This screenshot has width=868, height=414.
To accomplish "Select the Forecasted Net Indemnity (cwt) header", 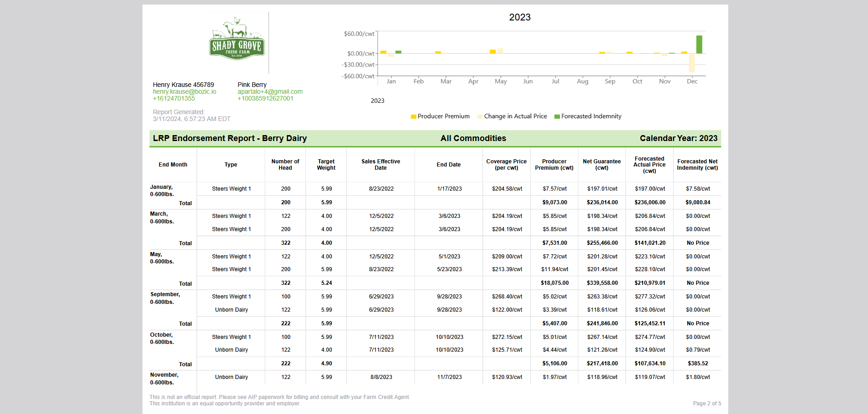I will click(697, 165).
